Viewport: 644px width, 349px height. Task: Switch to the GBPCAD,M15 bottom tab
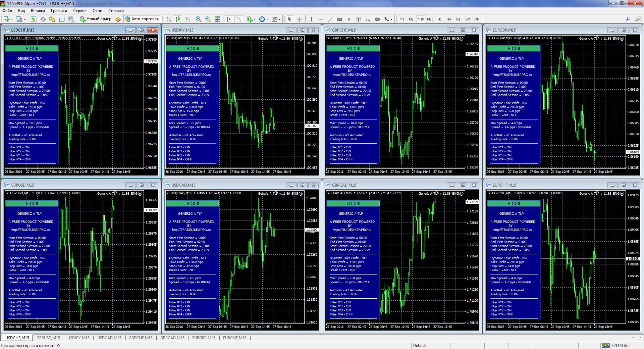[172, 338]
